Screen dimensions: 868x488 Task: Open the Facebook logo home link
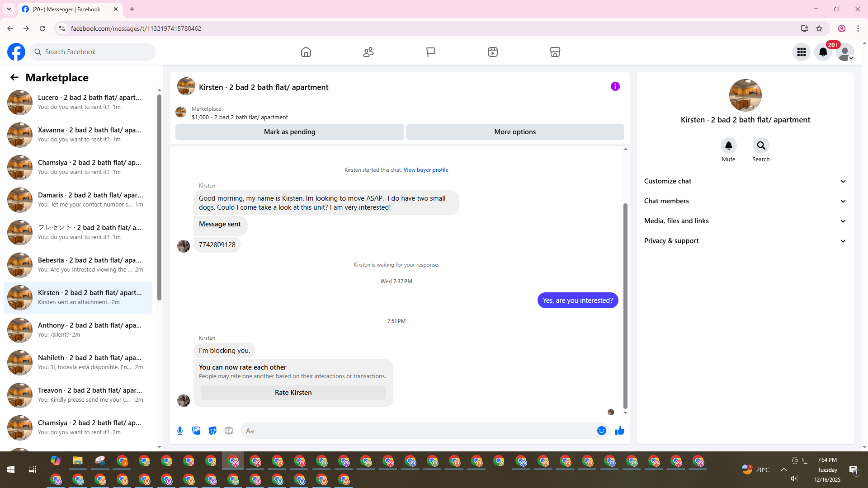click(16, 52)
